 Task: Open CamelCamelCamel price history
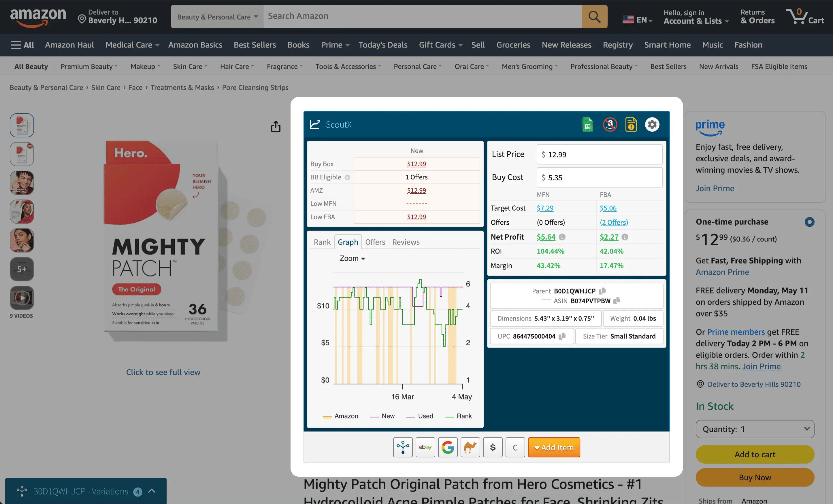click(470, 447)
